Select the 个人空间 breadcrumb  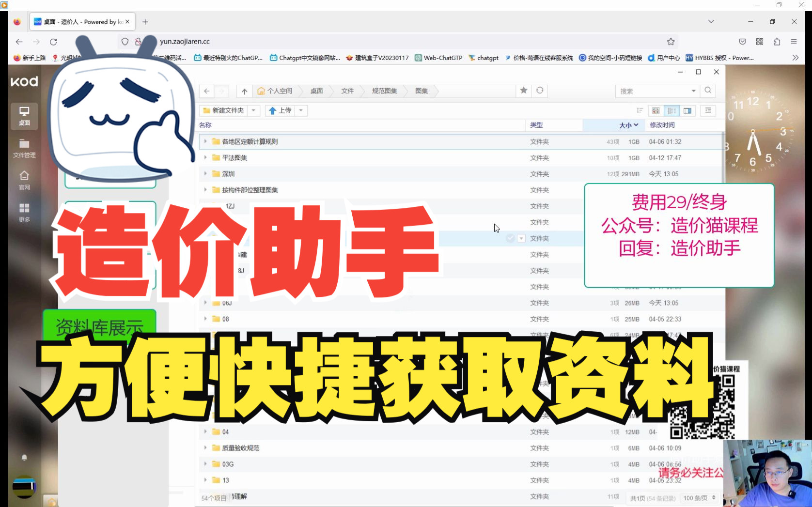pyautogui.click(x=275, y=91)
